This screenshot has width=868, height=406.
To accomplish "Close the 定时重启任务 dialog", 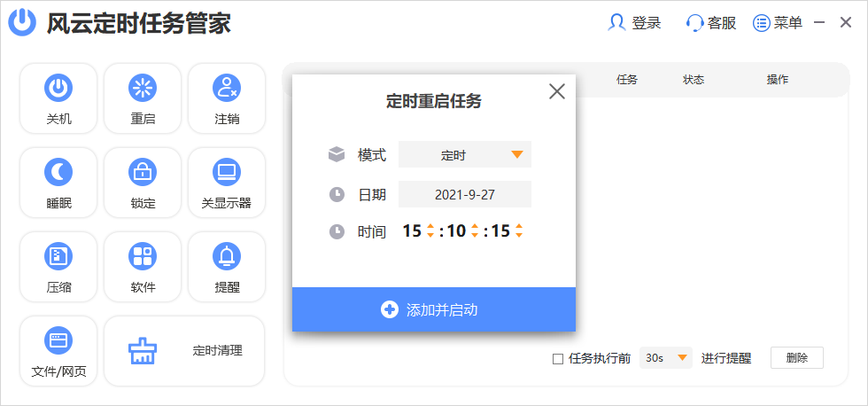I will pyautogui.click(x=556, y=91).
